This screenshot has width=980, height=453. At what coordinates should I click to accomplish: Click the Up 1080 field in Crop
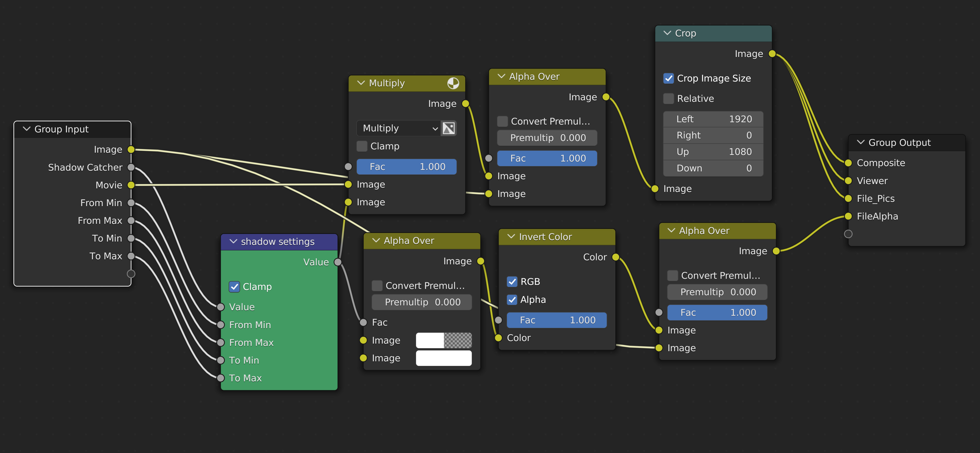pyautogui.click(x=713, y=152)
